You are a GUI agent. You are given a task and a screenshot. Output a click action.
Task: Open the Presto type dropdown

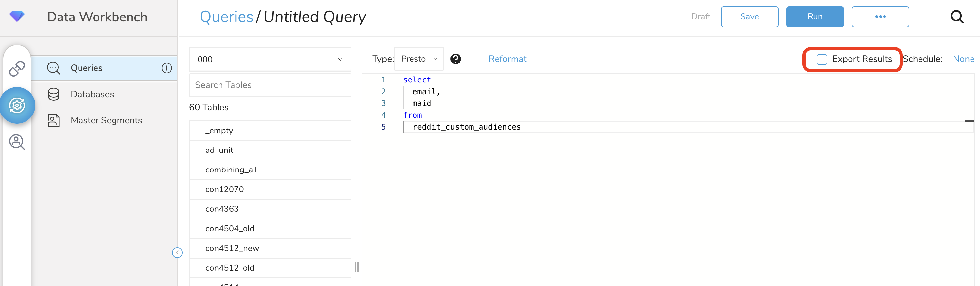coord(418,59)
